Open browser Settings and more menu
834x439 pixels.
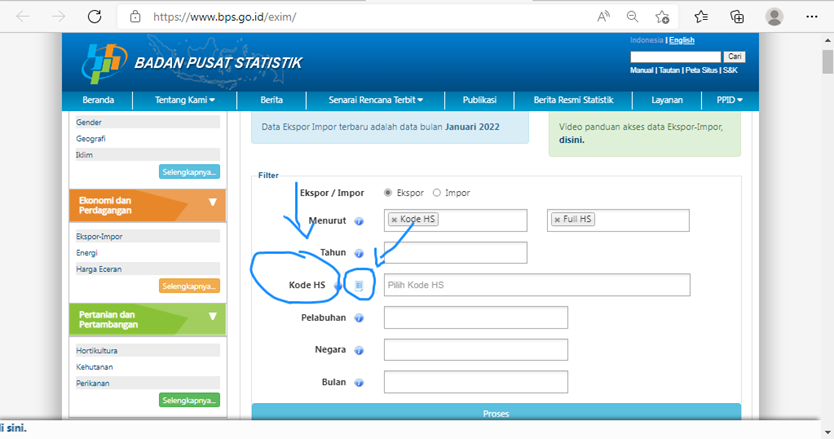click(x=812, y=16)
